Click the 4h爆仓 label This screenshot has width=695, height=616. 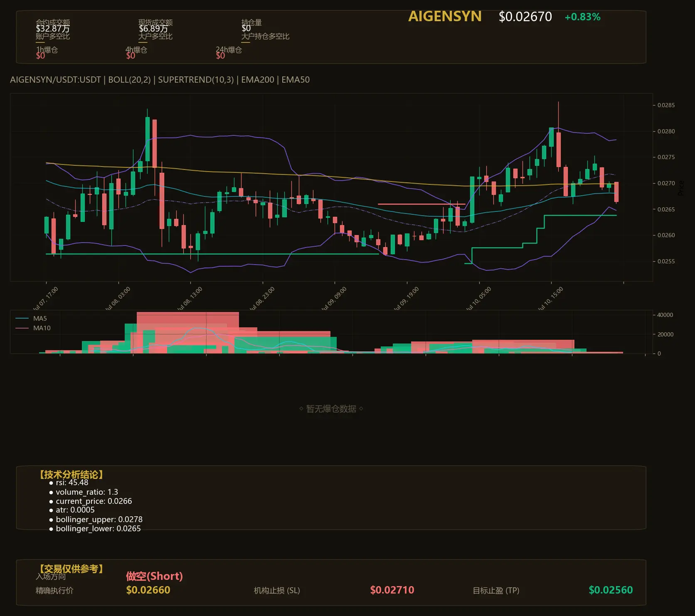click(136, 50)
